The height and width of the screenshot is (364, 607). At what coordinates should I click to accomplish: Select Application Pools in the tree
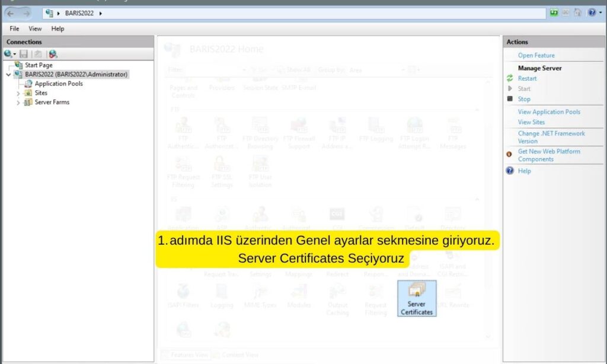[59, 84]
